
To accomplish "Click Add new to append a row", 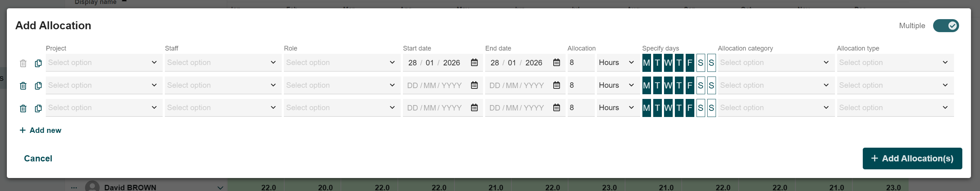I will tap(41, 130).
